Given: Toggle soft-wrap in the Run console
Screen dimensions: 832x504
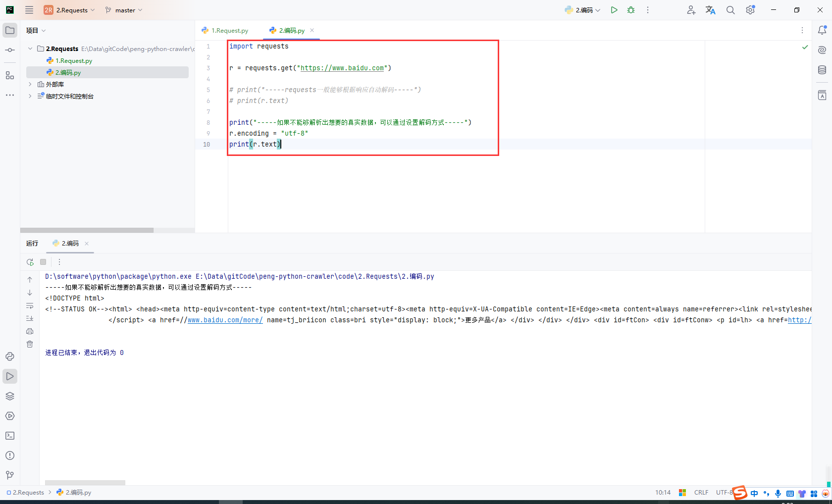Looking at the screenshot, I should [30, 305].
